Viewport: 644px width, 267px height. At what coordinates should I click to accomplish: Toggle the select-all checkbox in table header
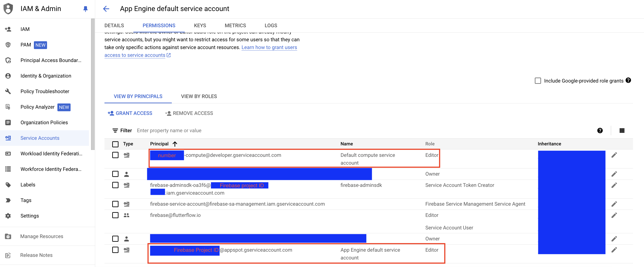pos(115,144)
